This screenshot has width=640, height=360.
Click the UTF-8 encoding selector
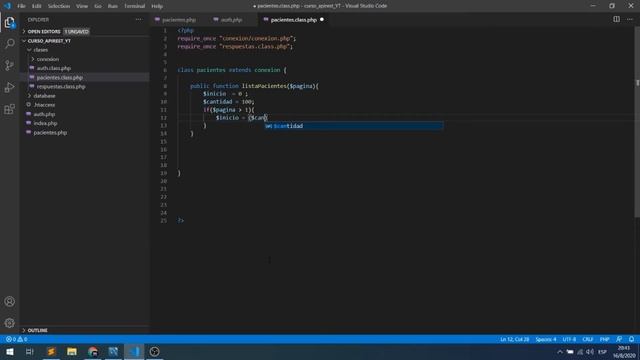pos(569,339)
